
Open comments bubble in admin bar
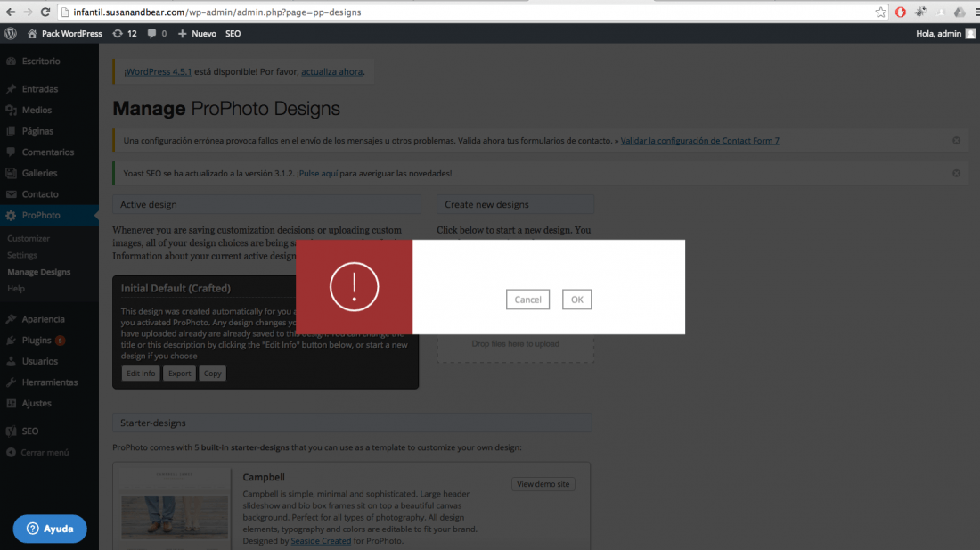tap(157, 34)
